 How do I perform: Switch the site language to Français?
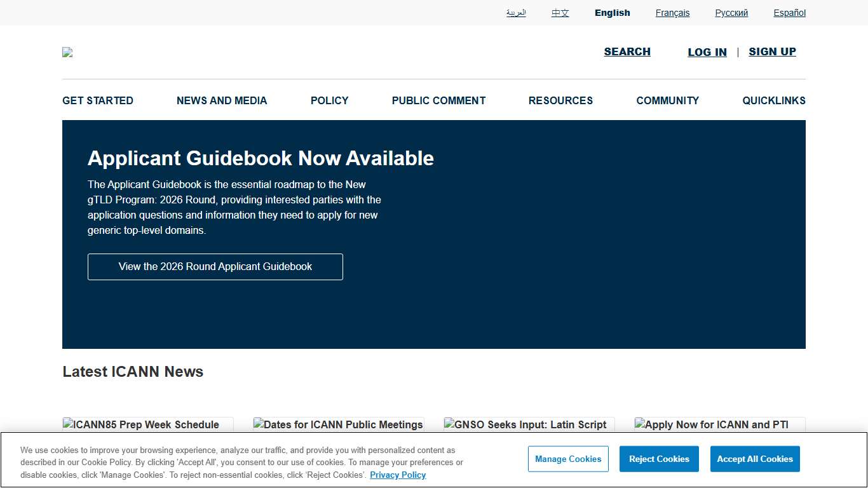coord(672,13)
